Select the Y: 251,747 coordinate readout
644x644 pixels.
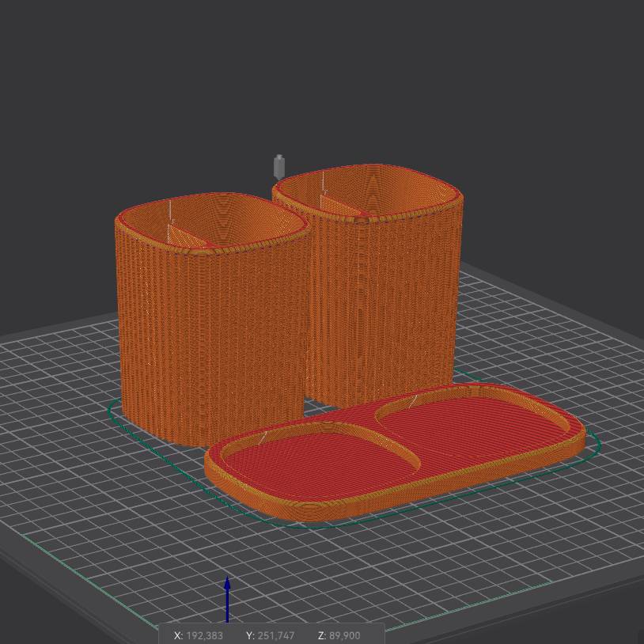tap(270, 635)
